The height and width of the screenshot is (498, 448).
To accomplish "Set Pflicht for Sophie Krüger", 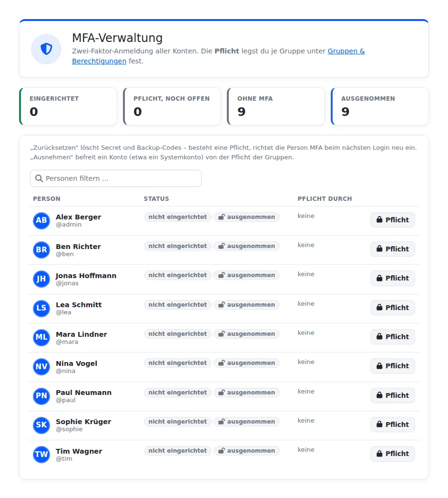I will [392, 425].
